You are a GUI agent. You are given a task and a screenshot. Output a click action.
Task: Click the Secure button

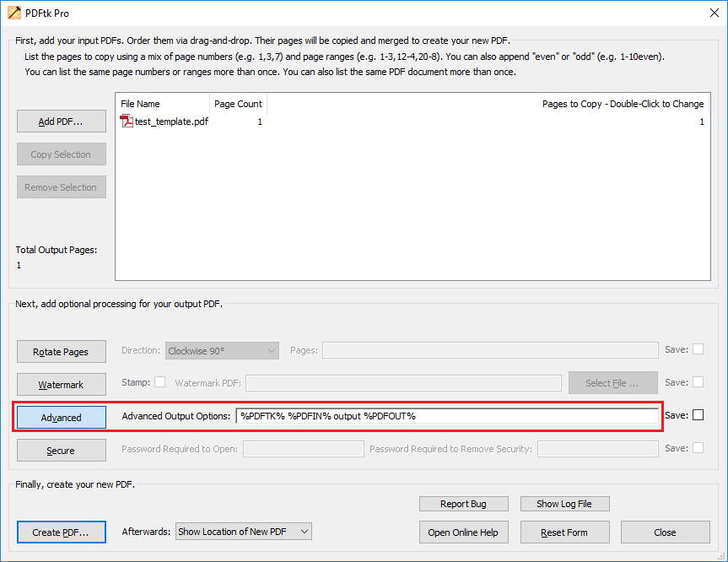62,451
